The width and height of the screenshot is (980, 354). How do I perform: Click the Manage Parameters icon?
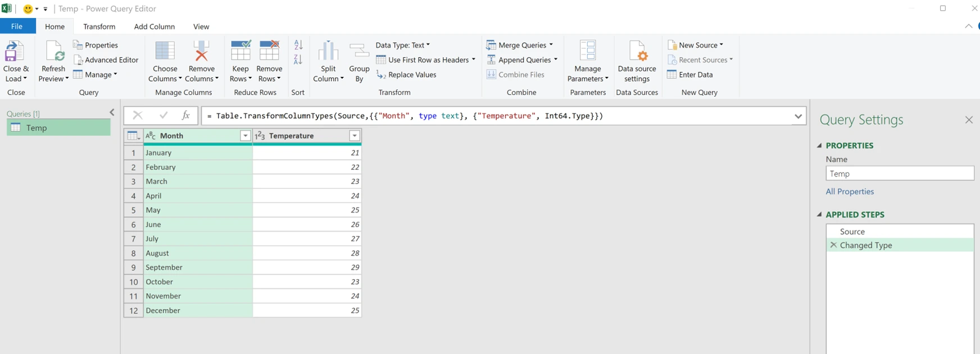[588, 51]
